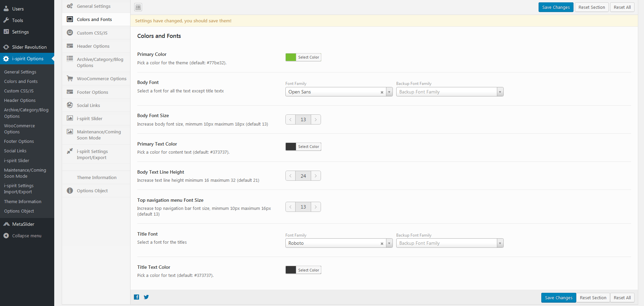Open the i-spirit Slider tab
This screenshot has height=306, width=644.
pos(96,118)
